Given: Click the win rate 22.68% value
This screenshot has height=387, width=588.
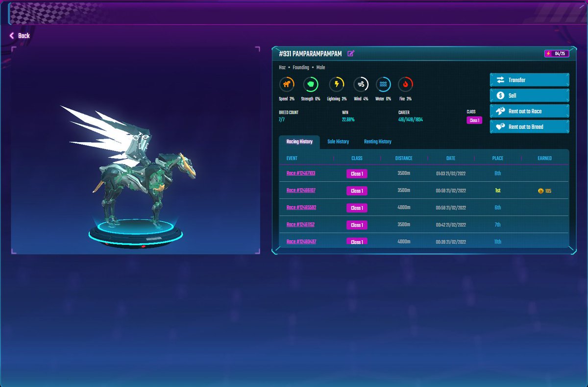Looking at the screenshot, I should pos(348,120).
